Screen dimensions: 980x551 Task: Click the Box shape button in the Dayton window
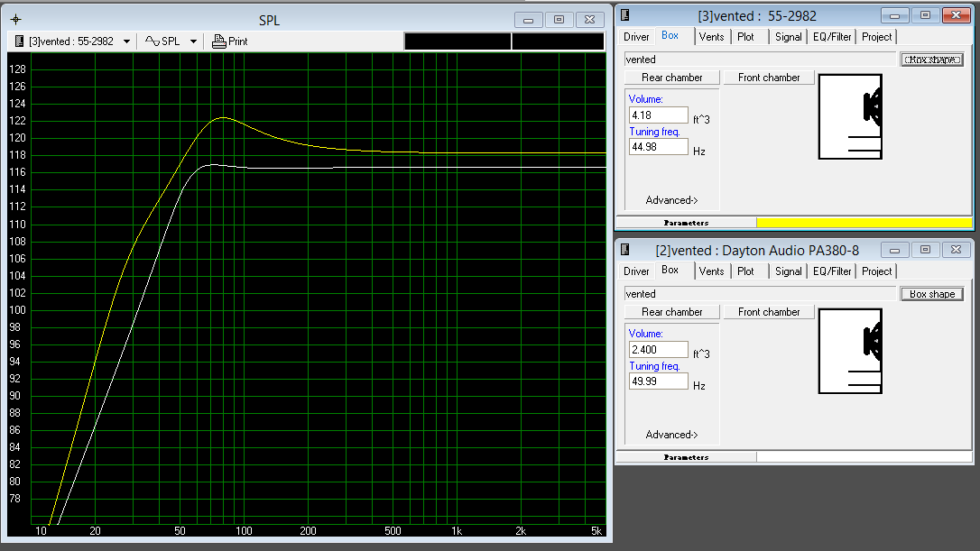click(932, 293)
